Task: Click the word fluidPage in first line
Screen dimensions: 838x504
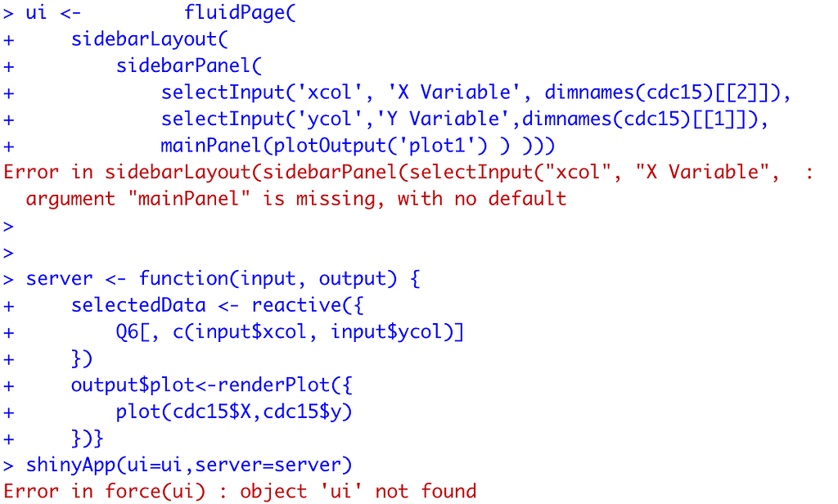Action: (234, 13)
